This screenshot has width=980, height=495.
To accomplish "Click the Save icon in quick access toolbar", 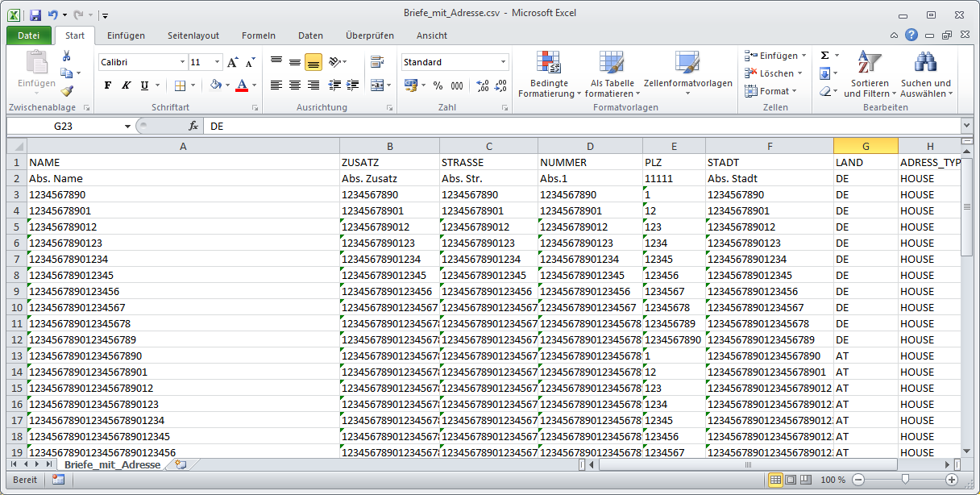I will [x=35, y=15].
